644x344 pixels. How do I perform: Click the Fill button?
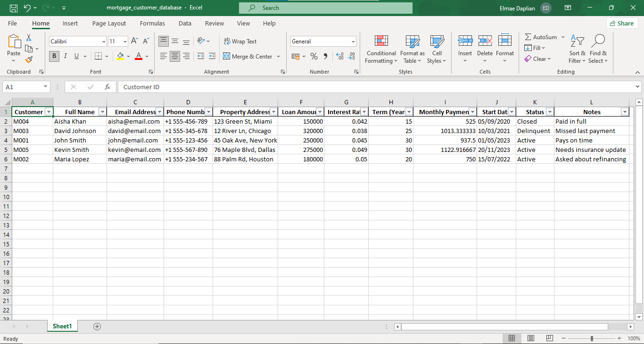tap(535, 48)
